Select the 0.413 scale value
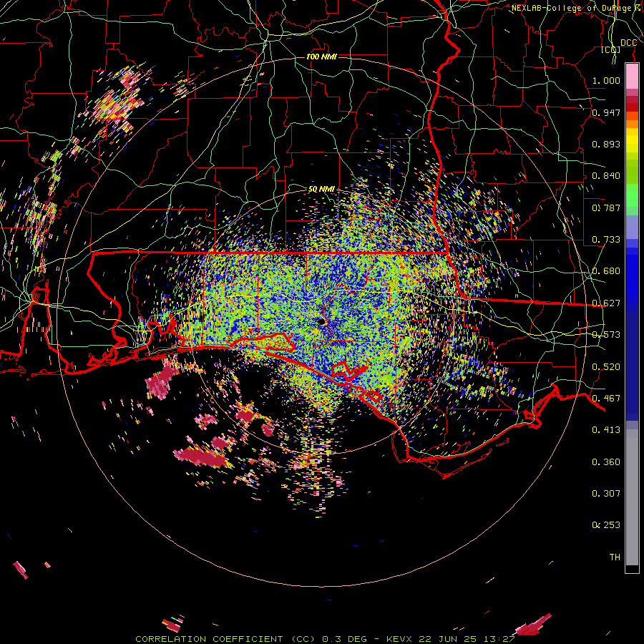Image resolution: width=644 pixels, height=644 pixels. pos(606,430)
